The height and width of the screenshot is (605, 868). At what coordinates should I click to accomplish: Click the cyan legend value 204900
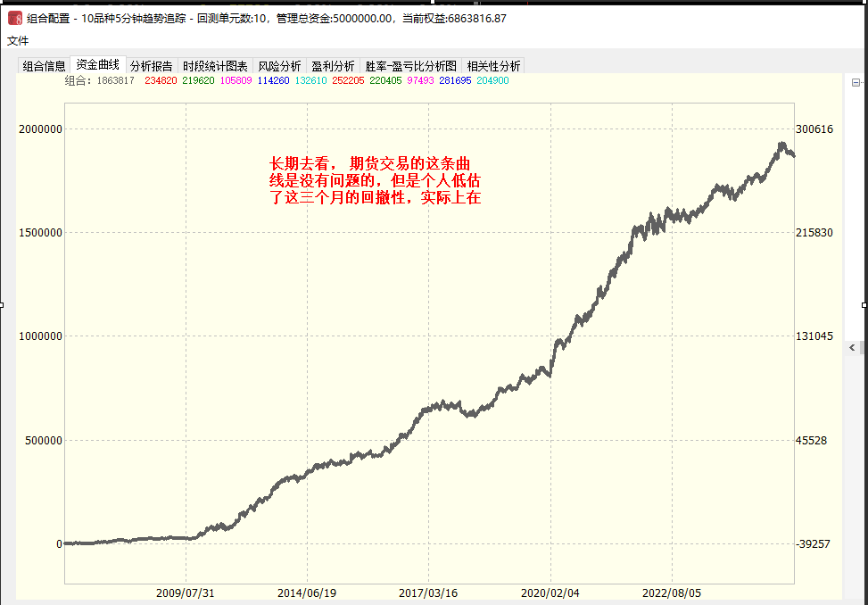[x=492, y=80]
